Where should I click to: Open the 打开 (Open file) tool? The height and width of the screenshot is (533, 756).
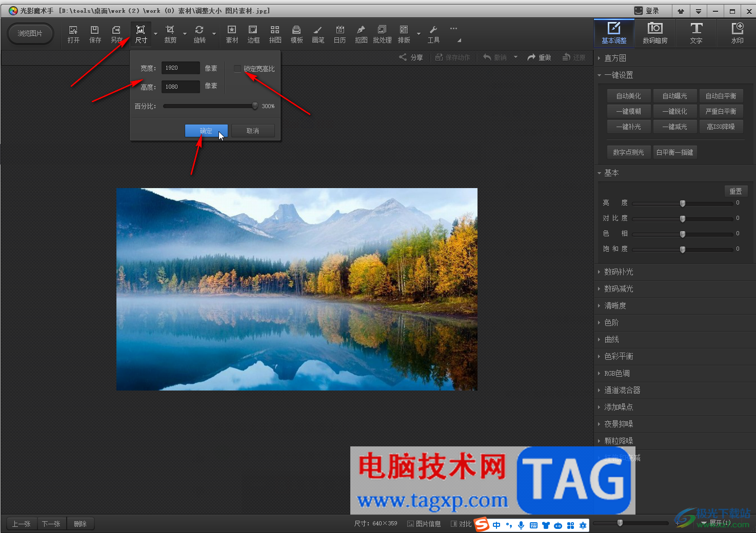(73, 34)
